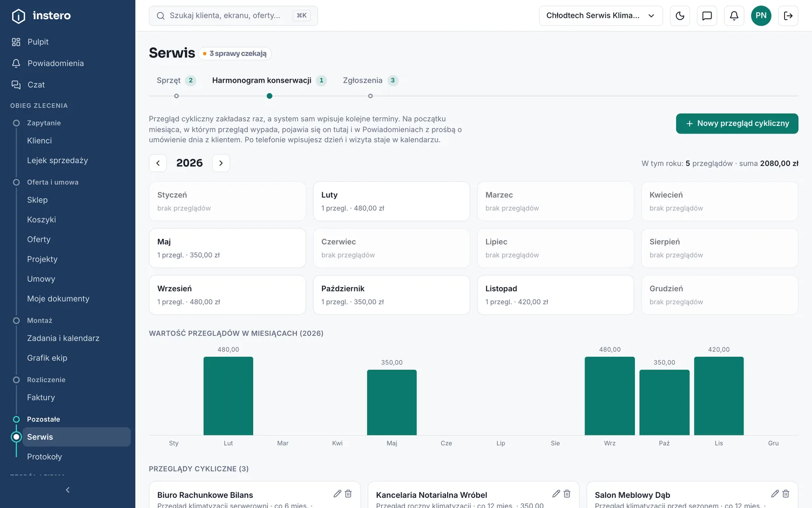Delete Salon Meblowy Dąb review
812x508 pixels.
[786, 494]
